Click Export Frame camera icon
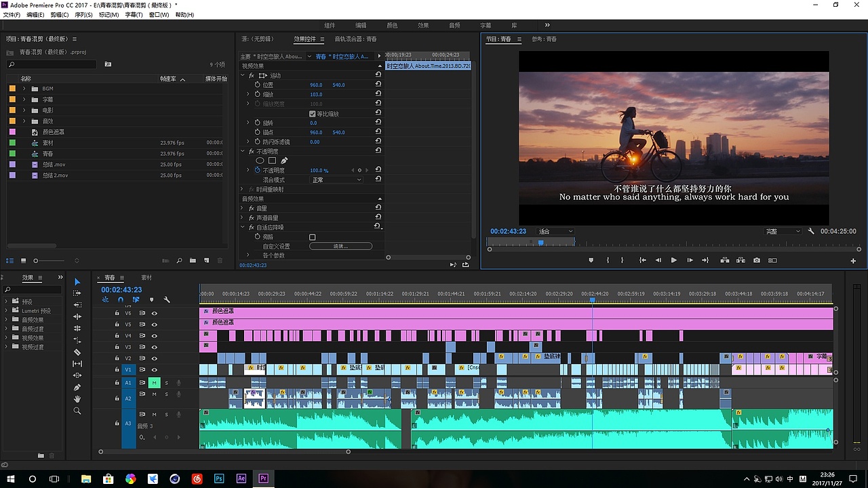Screen dimensions: 868x488 757,260
